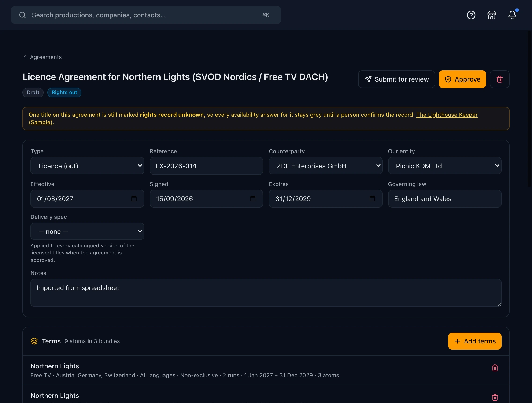Click into the Notes text area
This screenshot has height=403, width=532.
(266, 293)
